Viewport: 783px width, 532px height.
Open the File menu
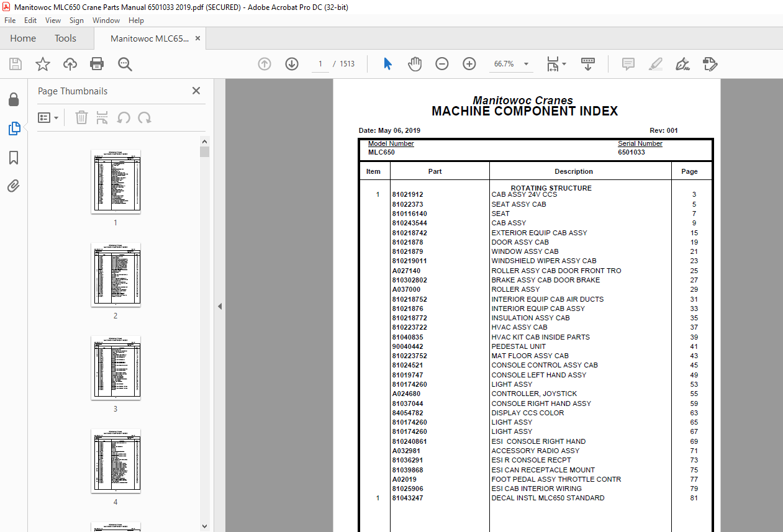pyautogui.click(x=10, y=20)
